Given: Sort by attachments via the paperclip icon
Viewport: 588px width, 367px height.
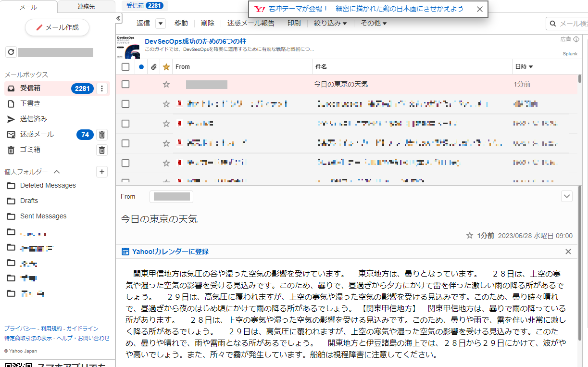Looking at the screenshot, I should [154, 67].
